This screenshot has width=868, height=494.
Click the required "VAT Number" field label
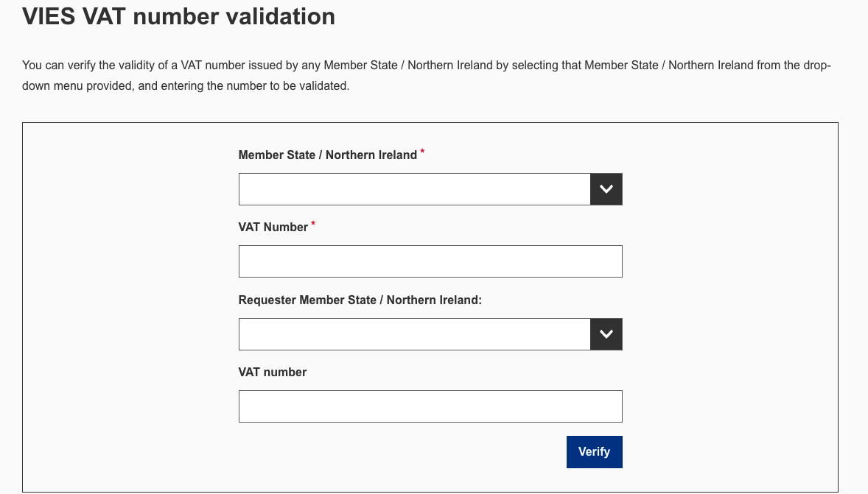pyautogui.click(x=273, y=227)
